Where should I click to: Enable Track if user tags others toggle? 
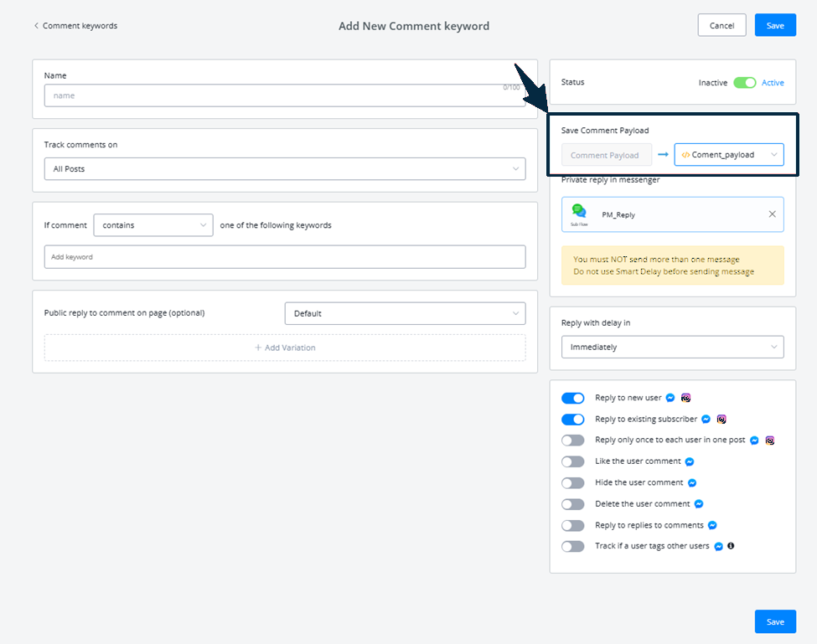click(572, 546)
